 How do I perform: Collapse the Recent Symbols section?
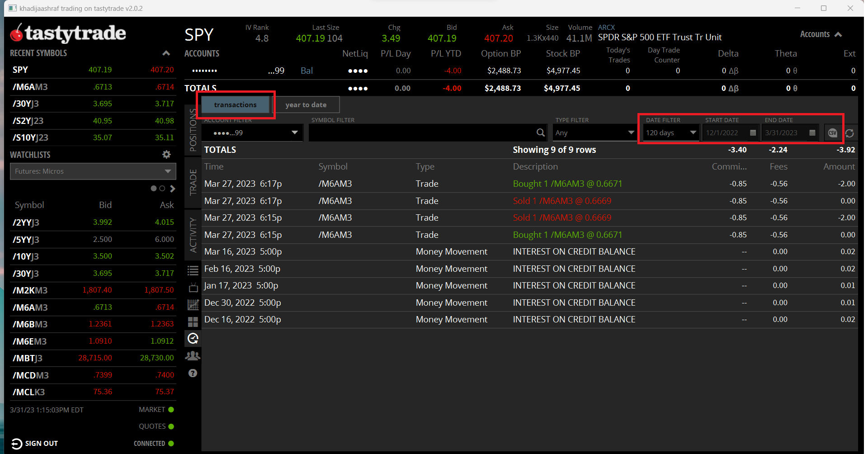[166, 53]
